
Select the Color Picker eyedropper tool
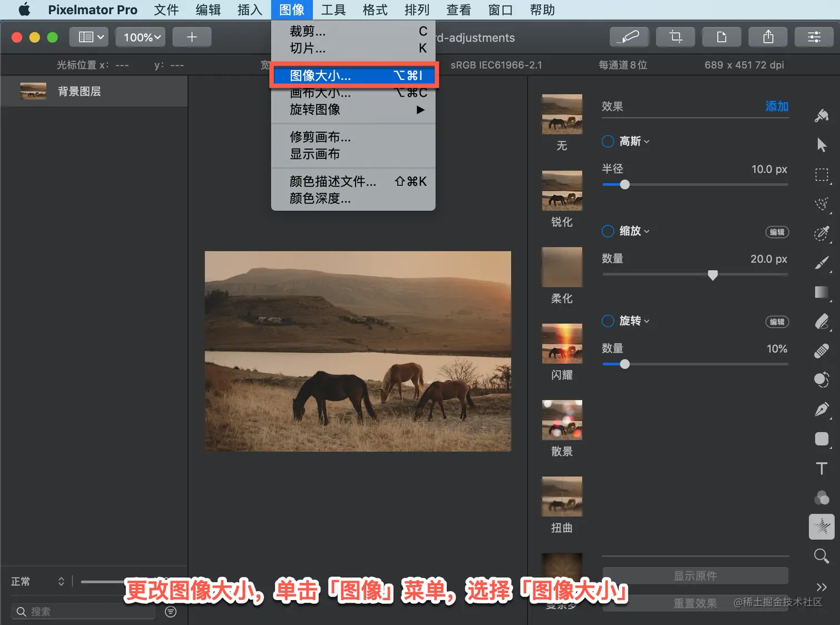(822, 233)
